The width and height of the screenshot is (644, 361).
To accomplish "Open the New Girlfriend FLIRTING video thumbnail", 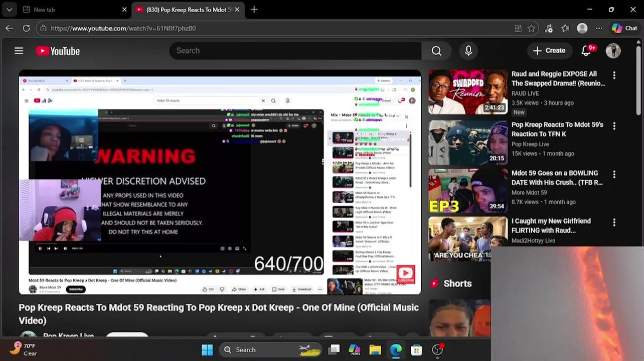I will click(468, 239).
